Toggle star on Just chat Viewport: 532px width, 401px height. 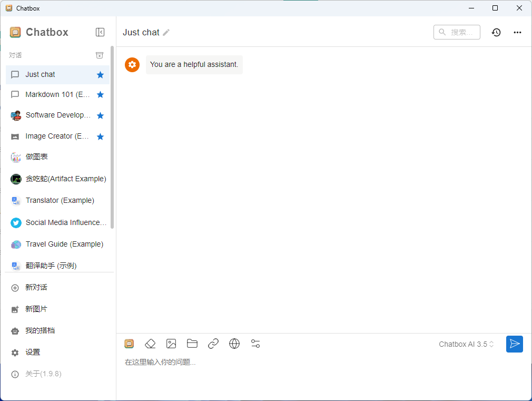click(x=100, y=75)
